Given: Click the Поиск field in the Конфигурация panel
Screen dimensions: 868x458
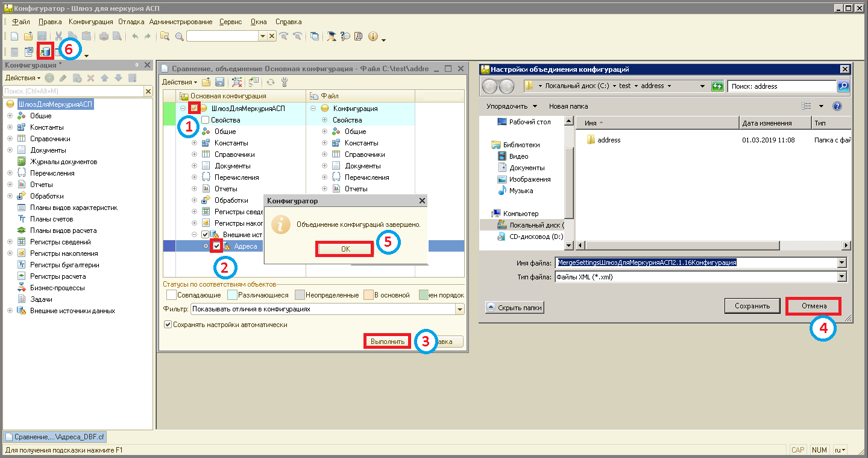Looking at the screenshot, I should click(x=74, y=91).
